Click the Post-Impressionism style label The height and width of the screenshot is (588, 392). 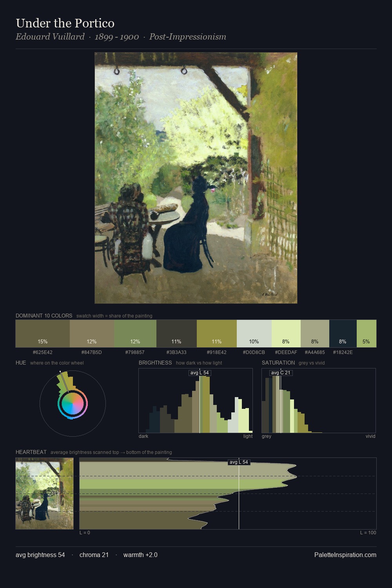[x=188, y=36]
